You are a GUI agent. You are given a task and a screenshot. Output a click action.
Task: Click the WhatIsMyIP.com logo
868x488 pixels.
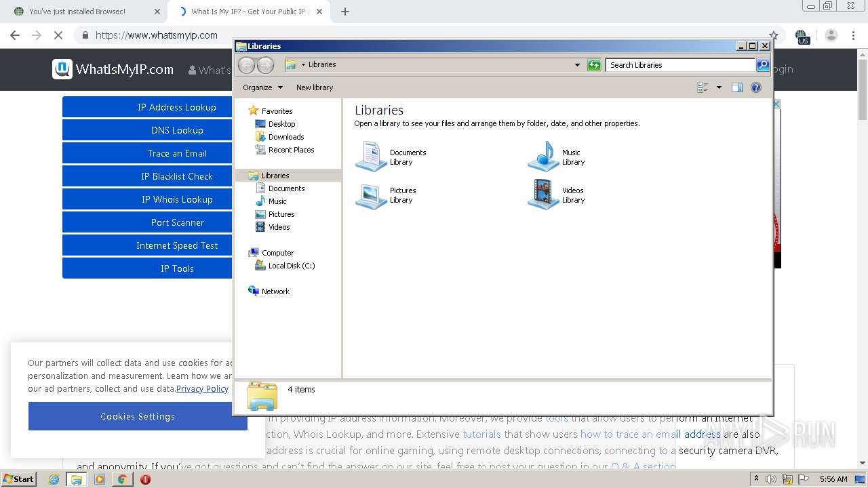113,69
